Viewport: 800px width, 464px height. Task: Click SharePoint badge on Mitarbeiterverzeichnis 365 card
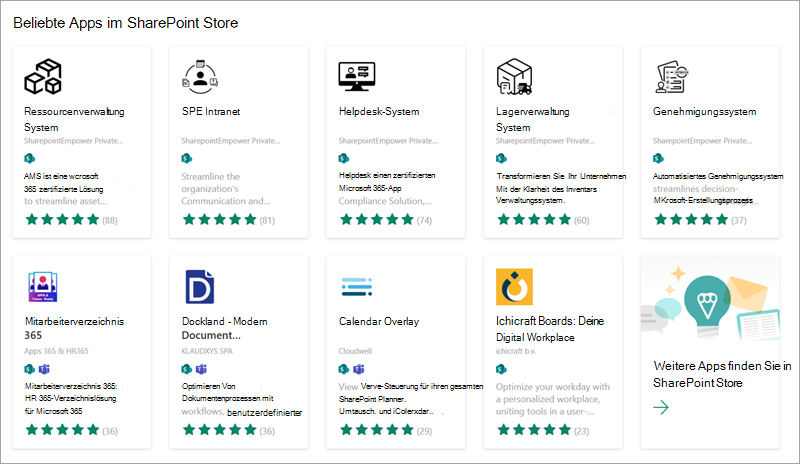tap(30, 369)
